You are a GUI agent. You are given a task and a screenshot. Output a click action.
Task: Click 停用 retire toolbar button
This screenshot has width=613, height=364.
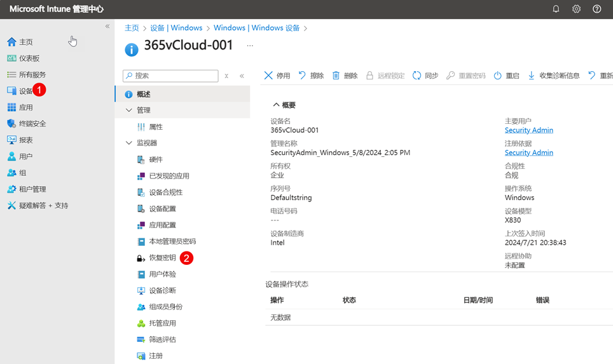pos(277,76)
